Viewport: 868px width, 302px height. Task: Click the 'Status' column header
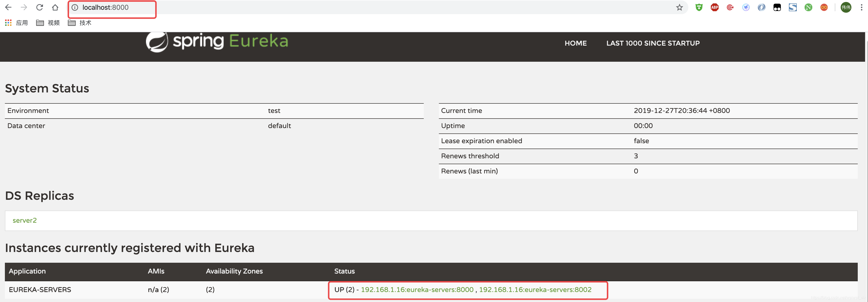click(344, 271)
